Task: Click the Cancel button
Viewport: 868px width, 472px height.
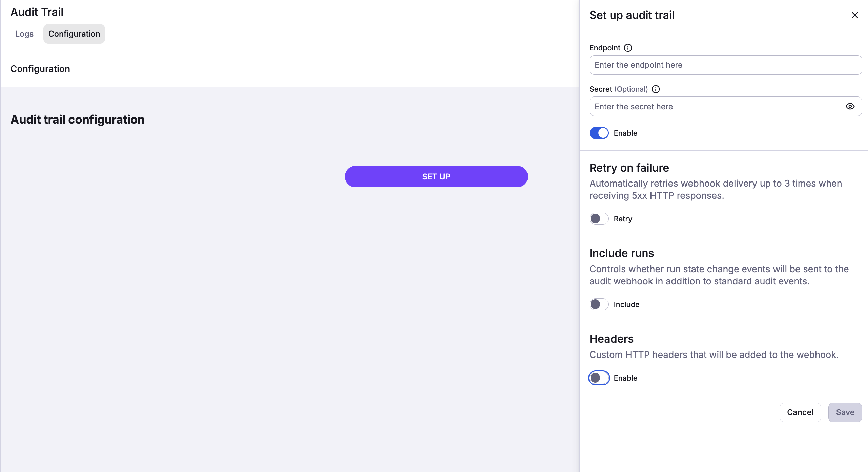Action: (x=800, y=412)
